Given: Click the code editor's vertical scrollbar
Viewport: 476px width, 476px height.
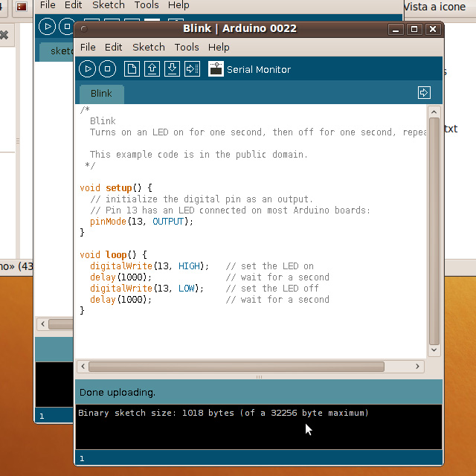Looking at the screenshot, I should [x=434, y=223].
